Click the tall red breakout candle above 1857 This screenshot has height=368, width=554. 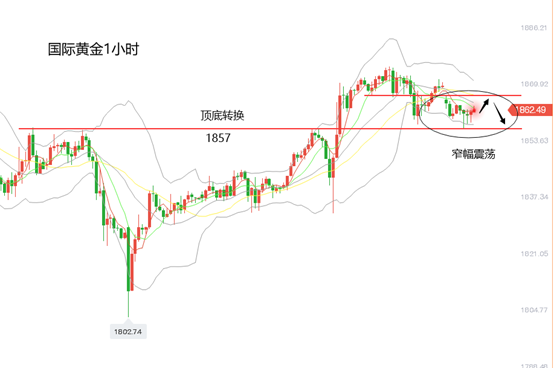point(340,115)
